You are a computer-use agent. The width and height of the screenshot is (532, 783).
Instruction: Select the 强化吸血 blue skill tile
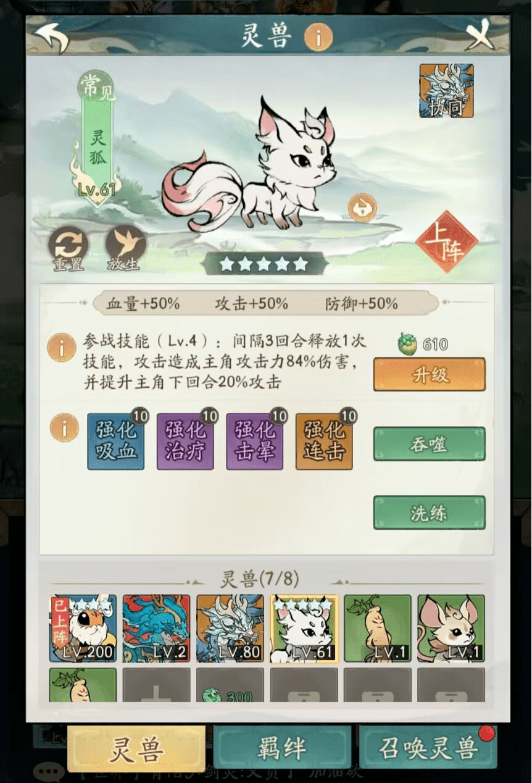tap(116, 442)
